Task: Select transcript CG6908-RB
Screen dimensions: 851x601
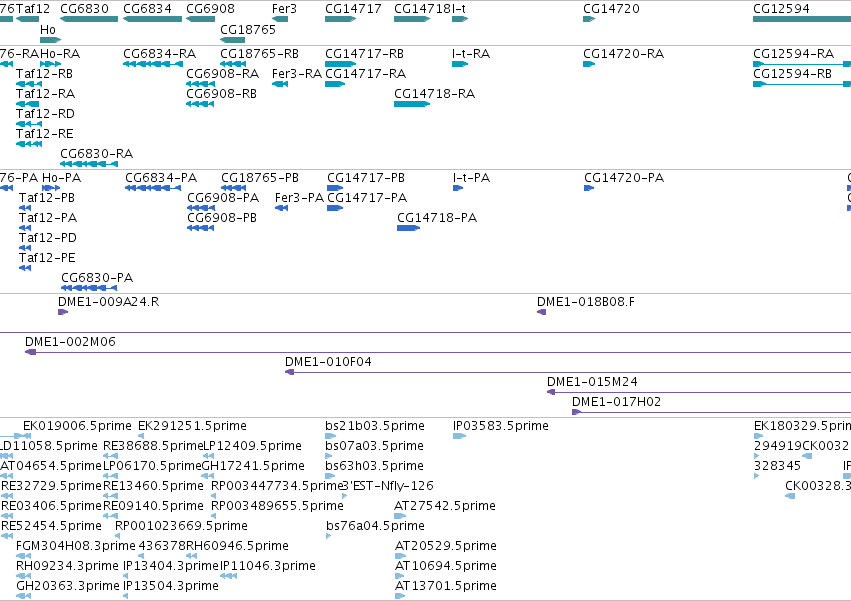Action: point(221,94)
